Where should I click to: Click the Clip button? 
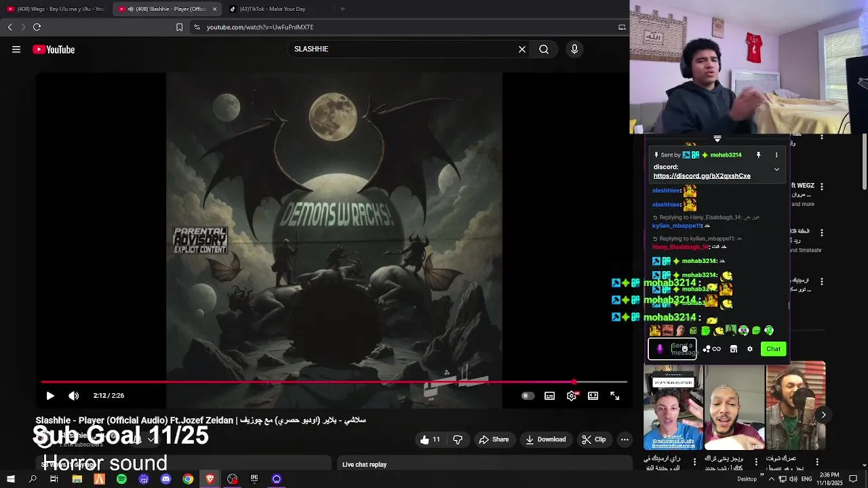(594, 439)
